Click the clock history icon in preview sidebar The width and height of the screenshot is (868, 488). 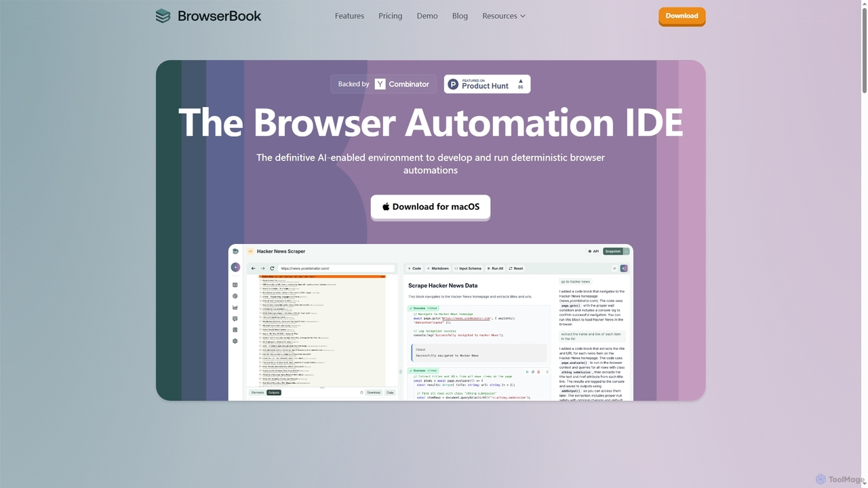[x=235, y=296]
